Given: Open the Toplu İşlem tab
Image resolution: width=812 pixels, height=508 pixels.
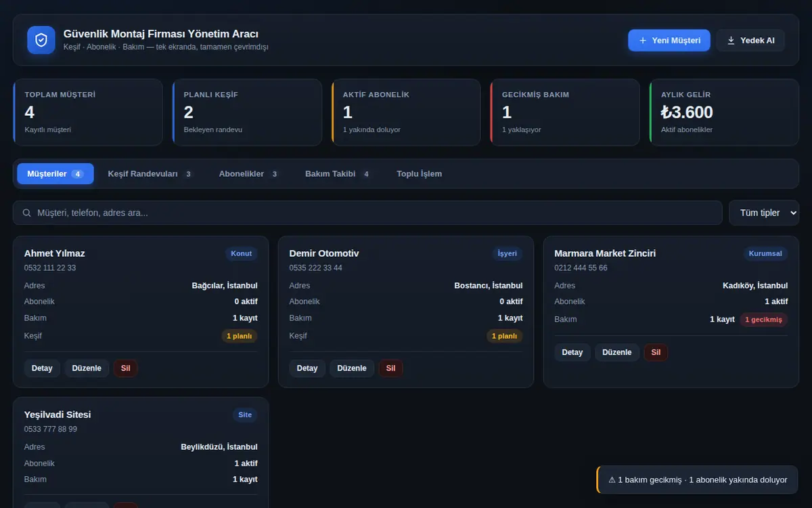Looking at the screenshot, I should 420,174.
